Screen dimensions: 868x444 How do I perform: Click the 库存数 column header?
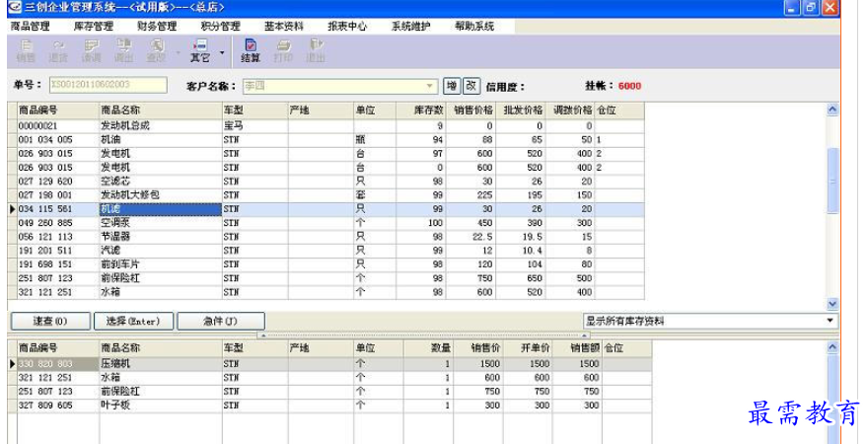coord(420,111)
